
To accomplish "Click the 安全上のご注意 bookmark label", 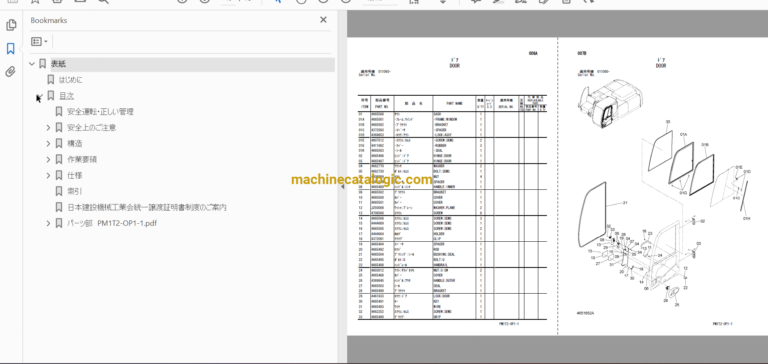I will [92, 128].
